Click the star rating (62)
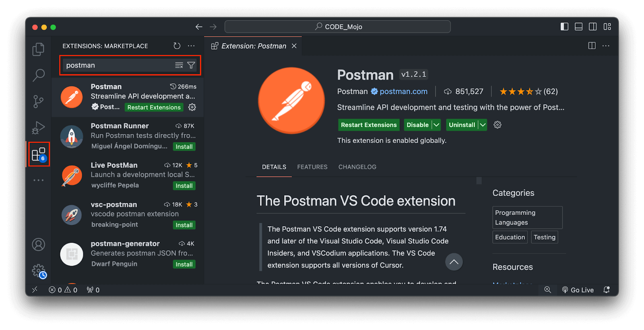Viewport: 644px width, 330px height. pyautogui.click(x=528, y=91)
